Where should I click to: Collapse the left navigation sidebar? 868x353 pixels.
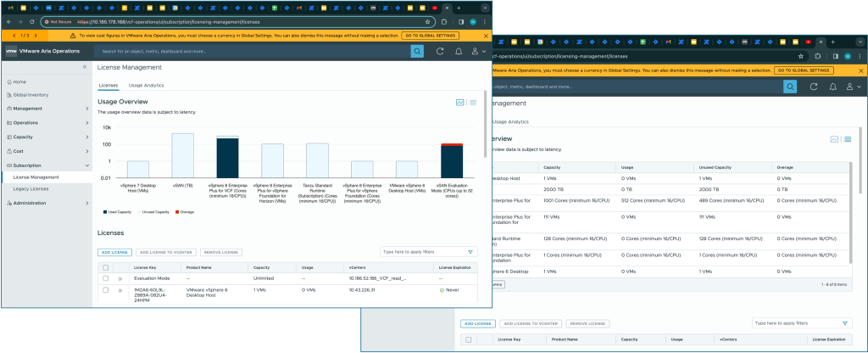pyautogui.click(x=85, y=66)
